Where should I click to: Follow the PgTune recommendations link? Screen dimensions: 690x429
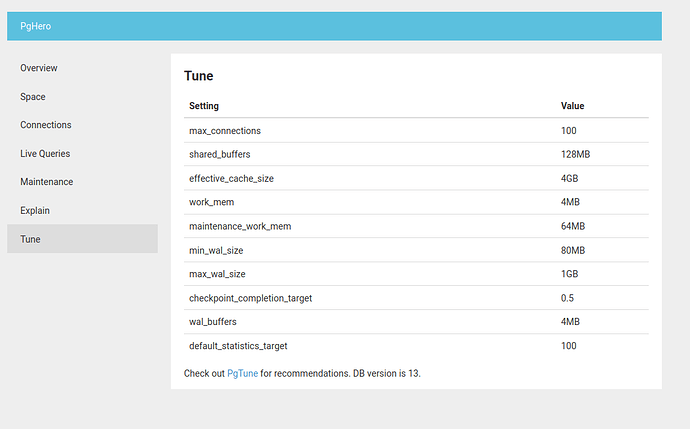tap(242, 373)
